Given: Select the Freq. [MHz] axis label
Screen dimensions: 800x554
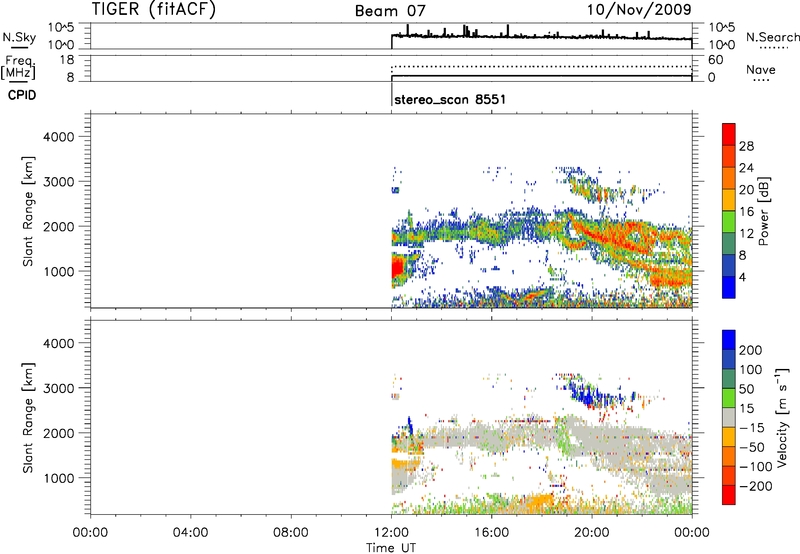Looking at the screenshot, I should [x=19, y=67].
